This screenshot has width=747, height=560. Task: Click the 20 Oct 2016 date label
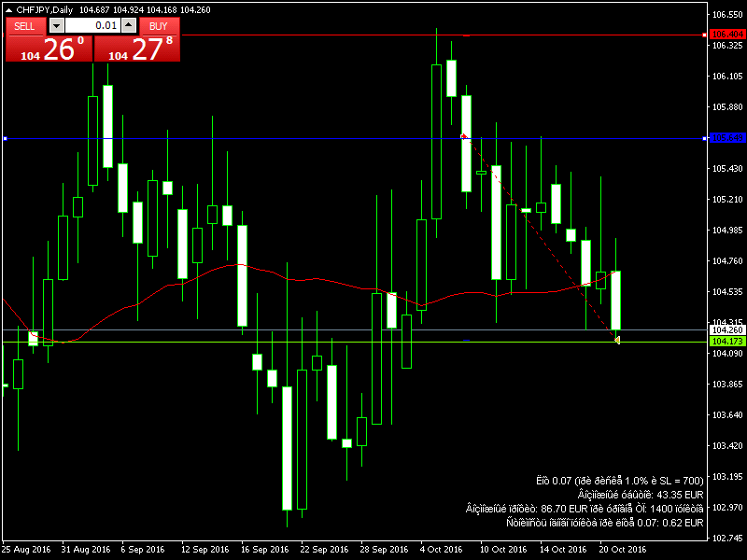[623, 550]
